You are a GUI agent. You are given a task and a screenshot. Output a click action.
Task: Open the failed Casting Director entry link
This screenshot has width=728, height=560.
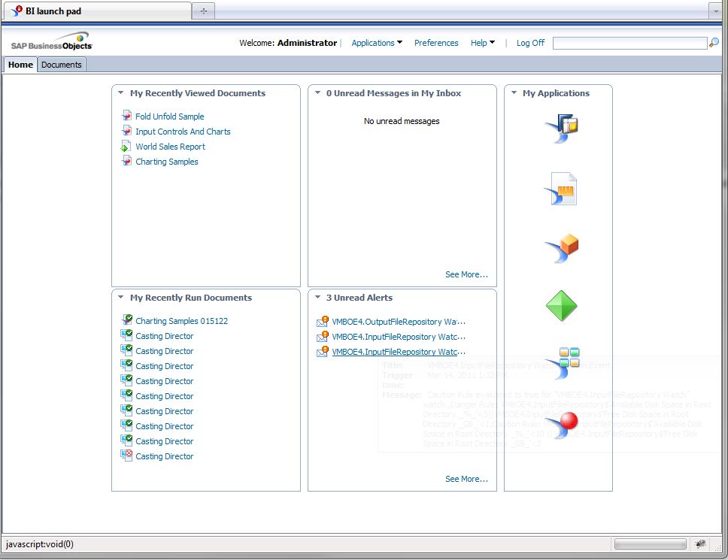[165, 456]
